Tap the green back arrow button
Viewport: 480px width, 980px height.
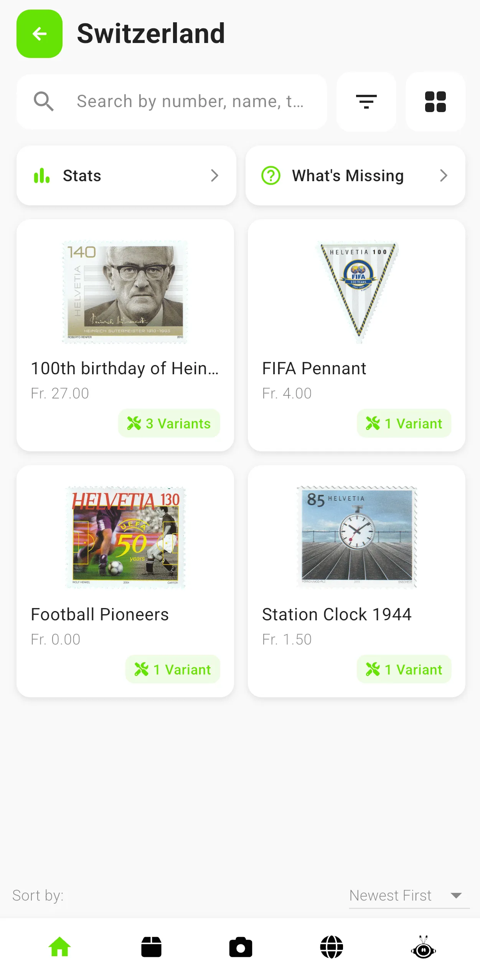point(40,34)
